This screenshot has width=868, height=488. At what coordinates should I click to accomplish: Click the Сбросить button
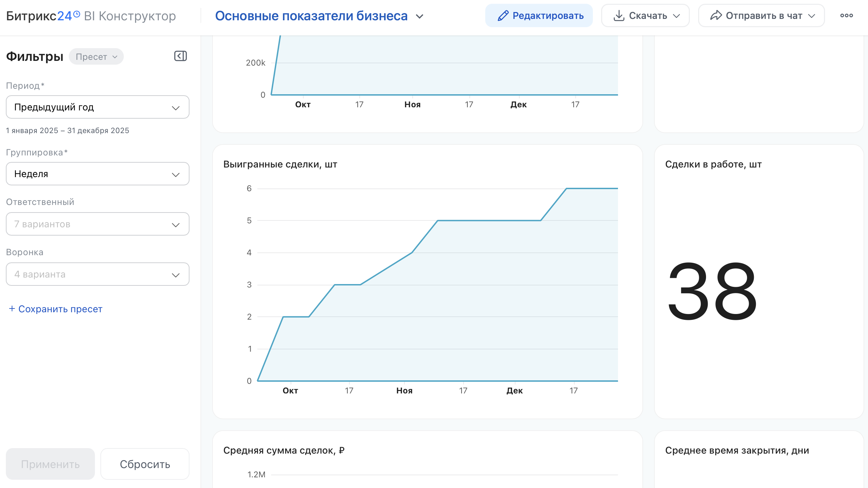pos(145,464)
